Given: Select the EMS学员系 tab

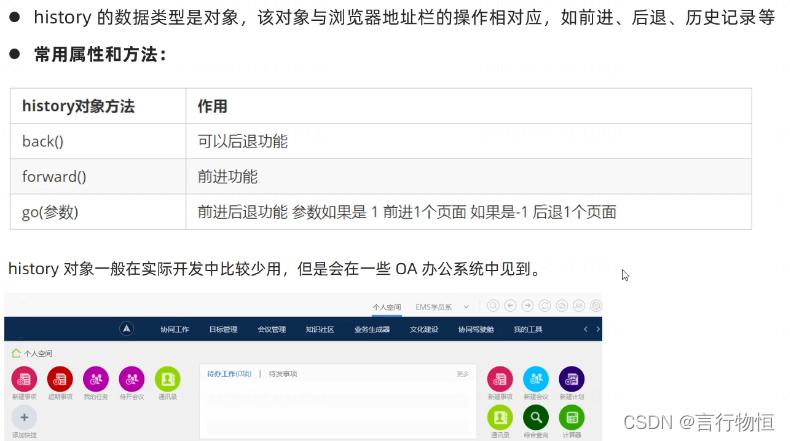Looking at the screenshot, I should (433, 307).
